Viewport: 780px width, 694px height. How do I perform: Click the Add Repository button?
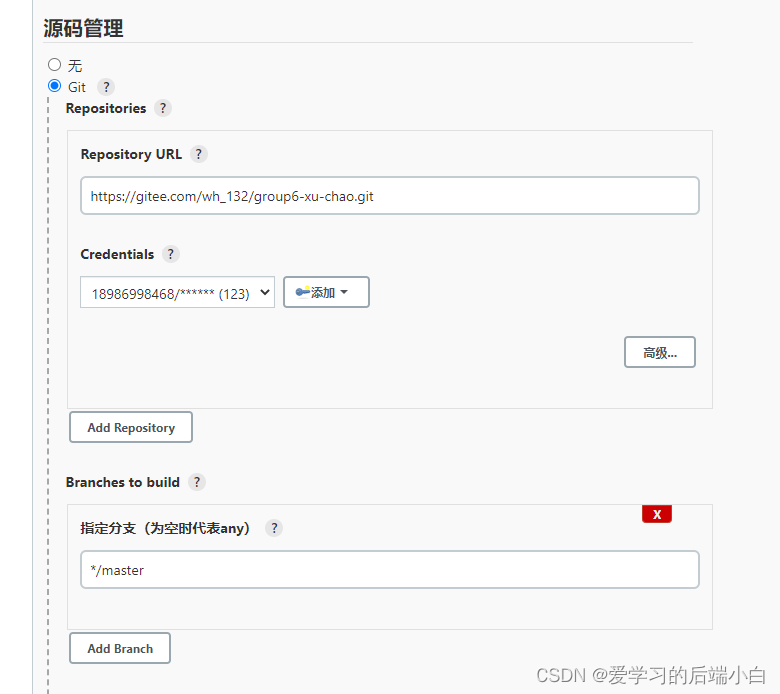click(x=131, y=427)
